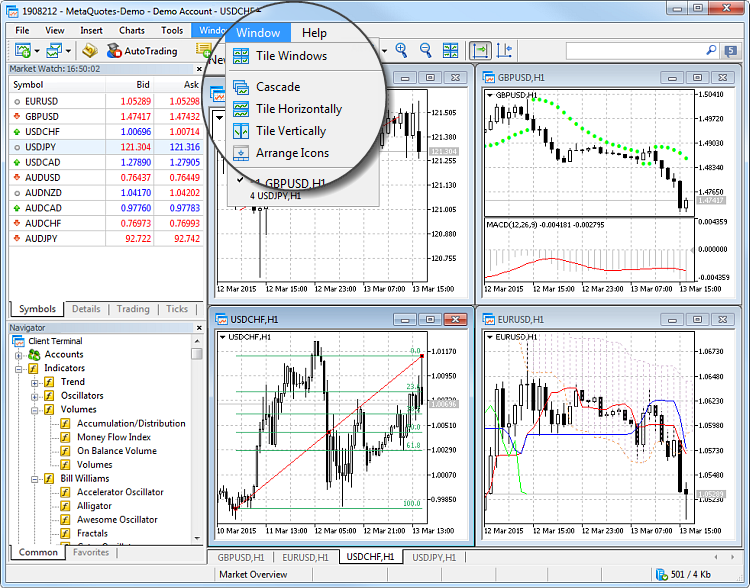Open Profiles dropdown arrow

click(x=68, y=51)
